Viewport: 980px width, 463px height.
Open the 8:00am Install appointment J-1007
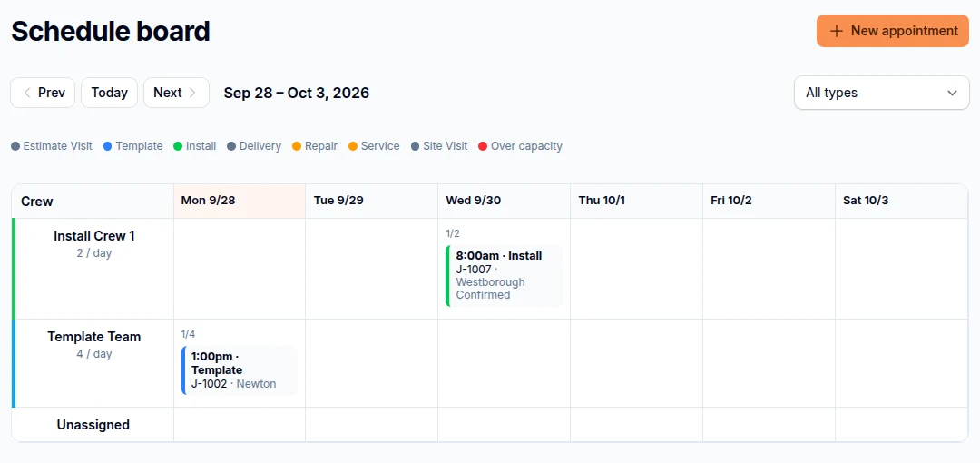coord(505,275)
